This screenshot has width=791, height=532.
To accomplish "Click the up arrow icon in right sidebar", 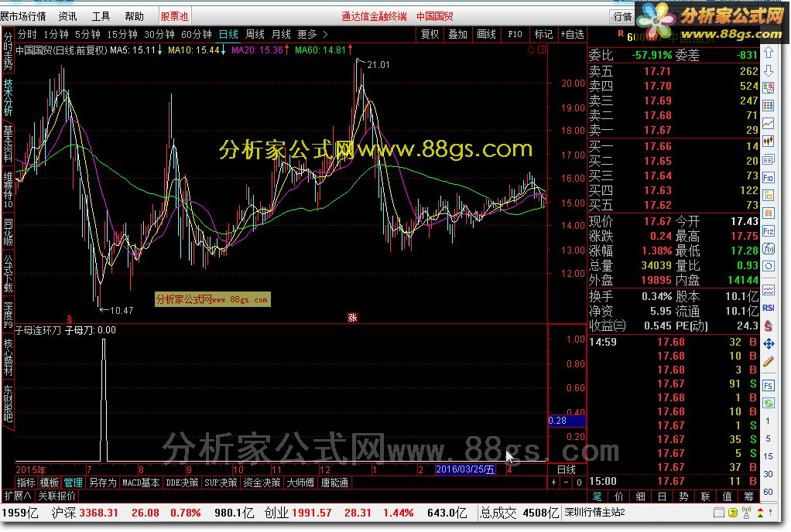I will pyautogui.click(x=769, y=53).
